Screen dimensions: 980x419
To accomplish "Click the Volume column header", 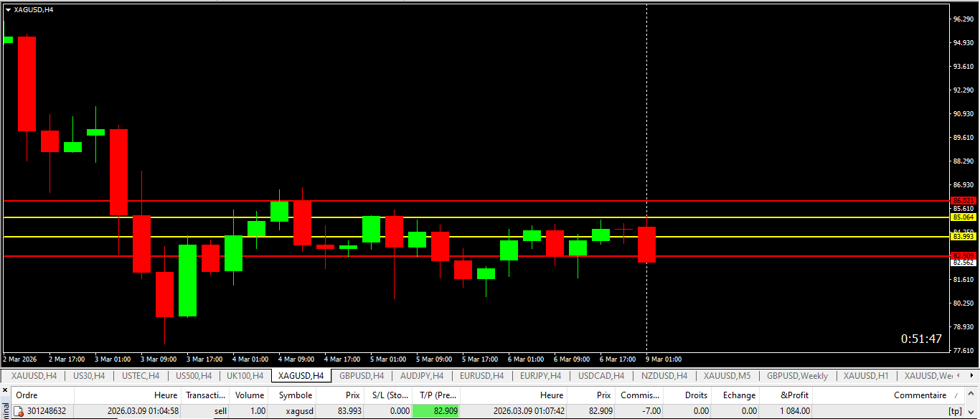I will click(x=250, y=395).
